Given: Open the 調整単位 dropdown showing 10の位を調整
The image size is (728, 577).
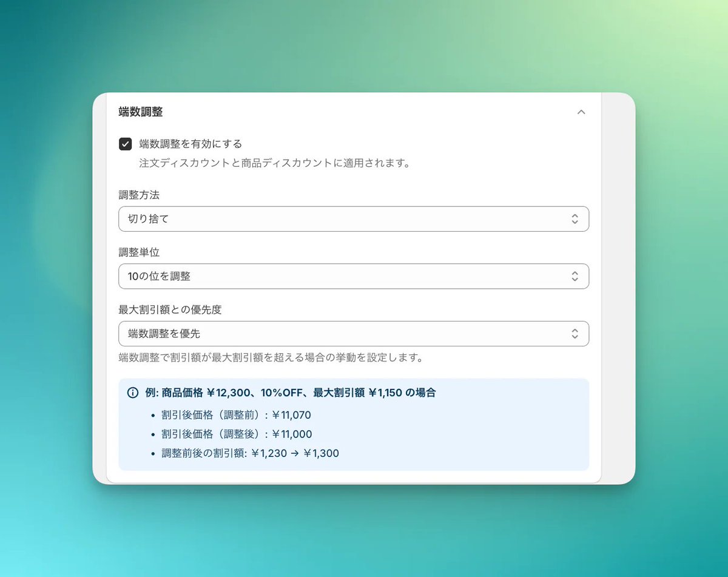Looking at the screenshot, I should (x=354, y=276).
